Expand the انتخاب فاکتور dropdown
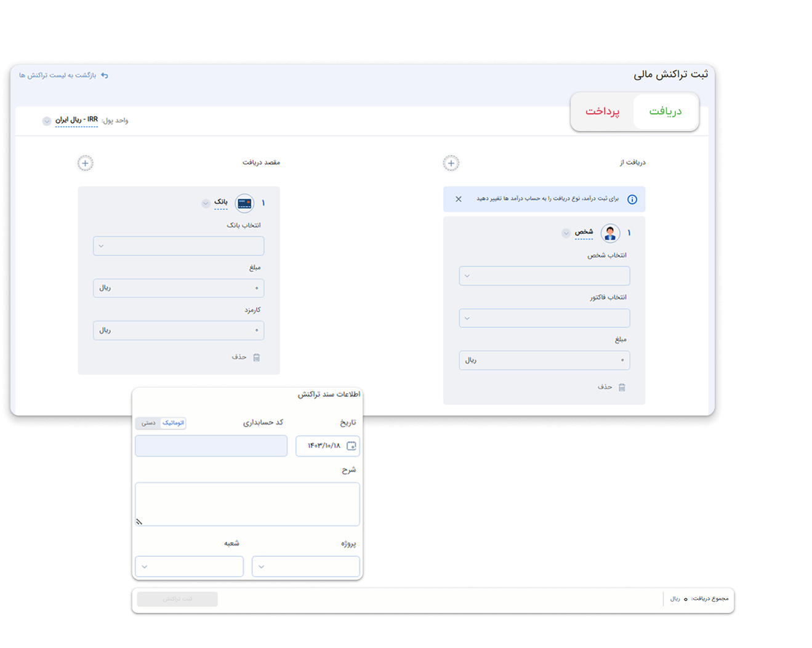The image size is (812, 648). point(544,318)
